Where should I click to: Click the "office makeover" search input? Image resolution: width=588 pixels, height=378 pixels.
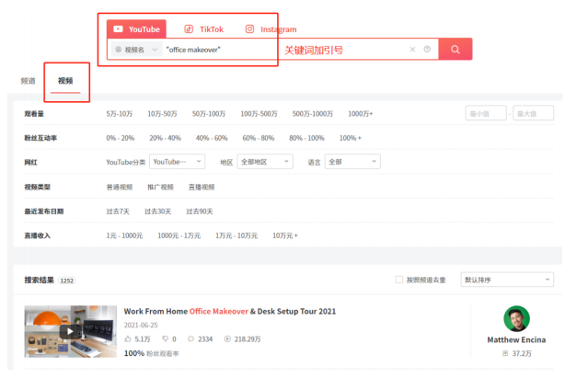click(283, 50)
